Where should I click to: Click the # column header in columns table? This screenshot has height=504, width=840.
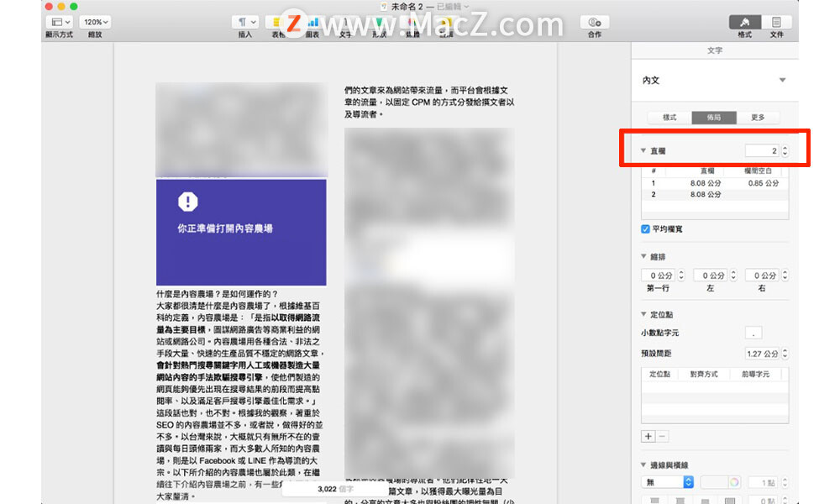coord(654,171)
